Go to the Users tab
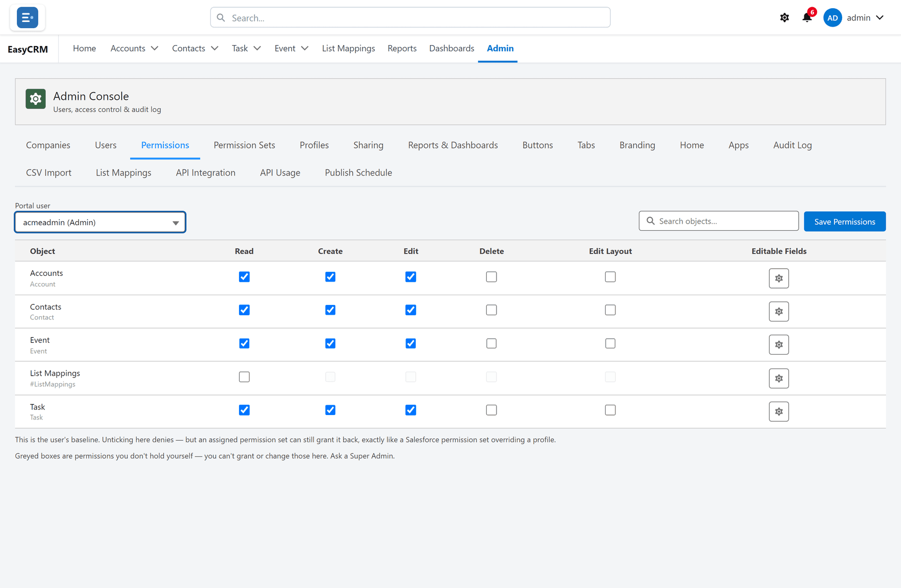This screenshot has height=588, width=901. click(105, 145)
